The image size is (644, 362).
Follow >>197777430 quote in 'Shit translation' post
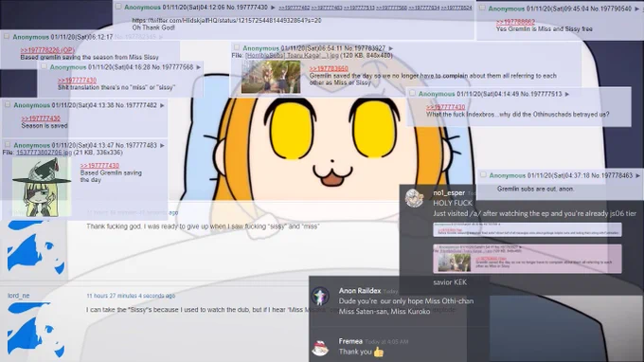point(78,81)
